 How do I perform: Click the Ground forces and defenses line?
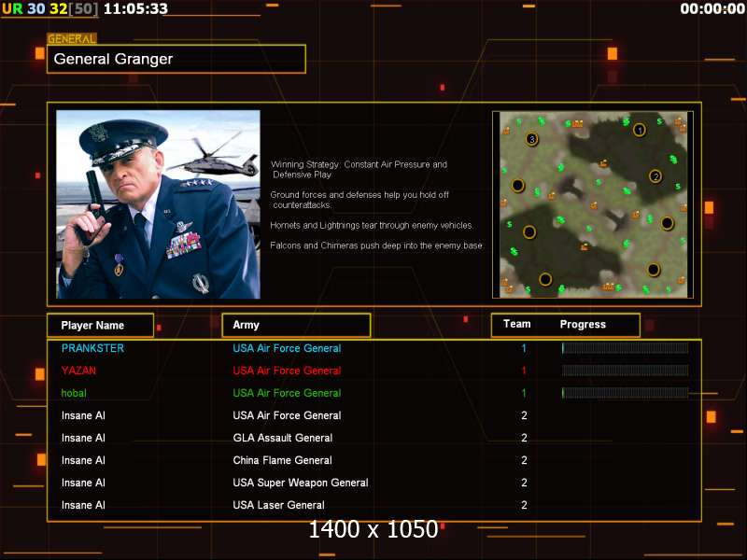coord(359,200)
